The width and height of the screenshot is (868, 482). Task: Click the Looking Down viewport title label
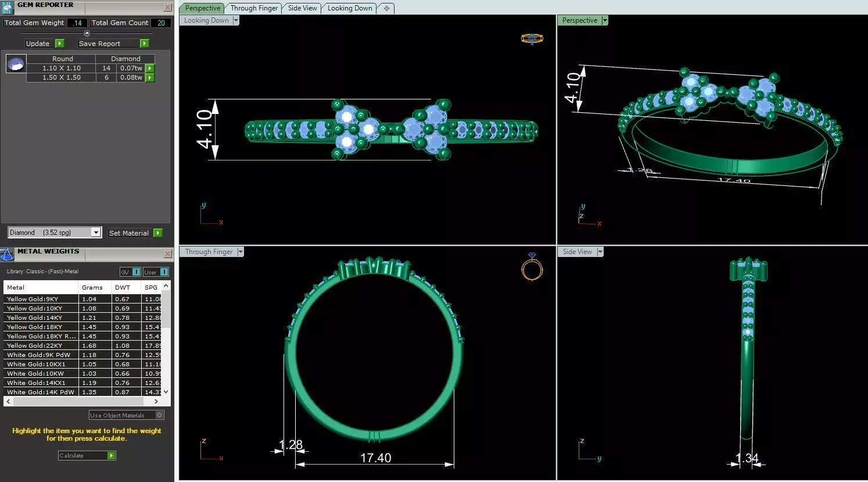(206, 20)
